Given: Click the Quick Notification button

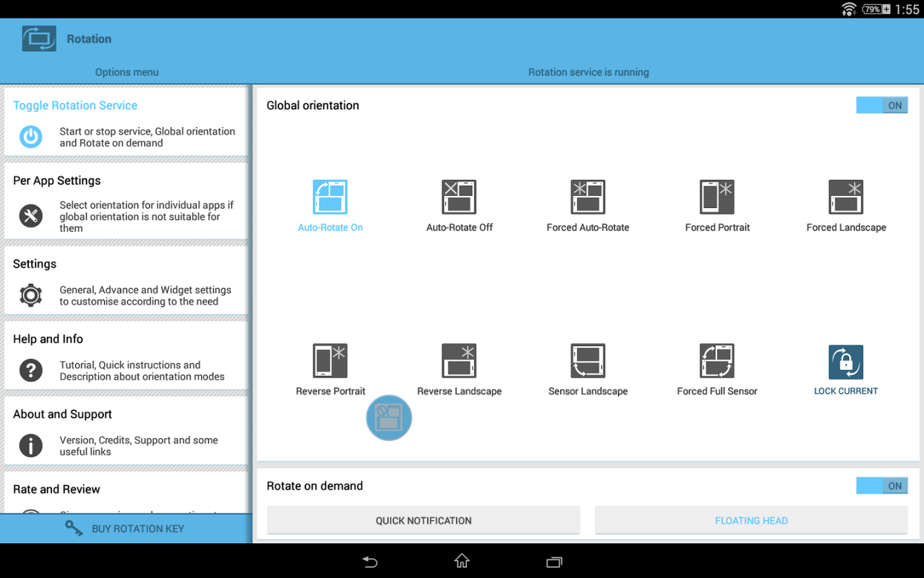Looking at the screenshot, I should coord(424,520).
